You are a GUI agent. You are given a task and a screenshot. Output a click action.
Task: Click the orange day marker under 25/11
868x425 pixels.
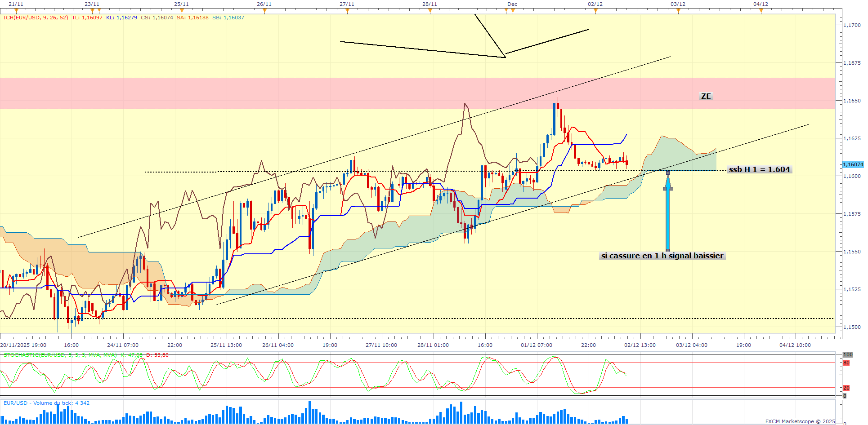pos(182,11)
